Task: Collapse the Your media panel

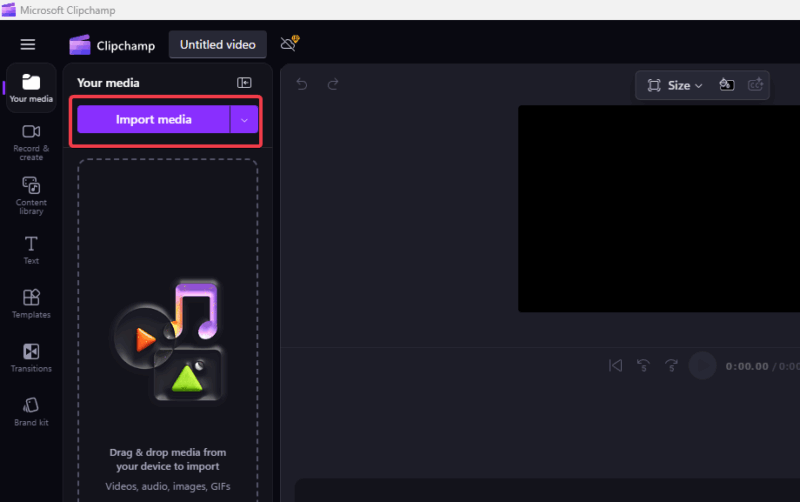Action: (244, 83)
